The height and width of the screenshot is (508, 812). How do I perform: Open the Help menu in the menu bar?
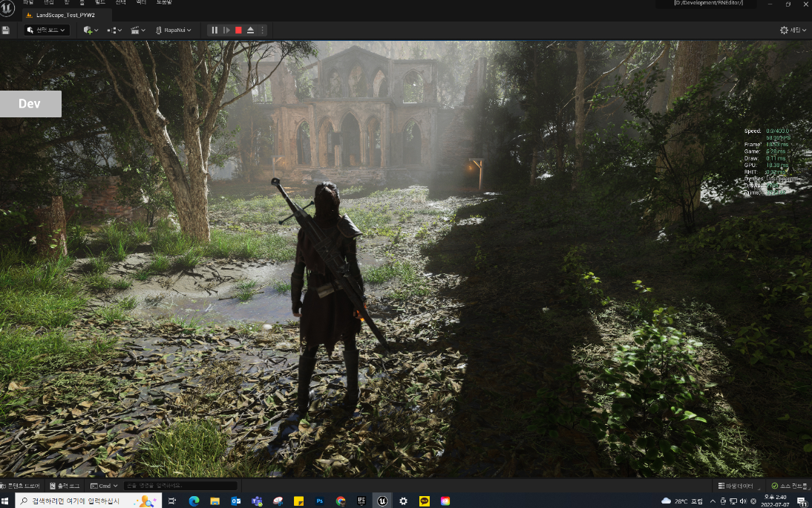click(164, 2)
